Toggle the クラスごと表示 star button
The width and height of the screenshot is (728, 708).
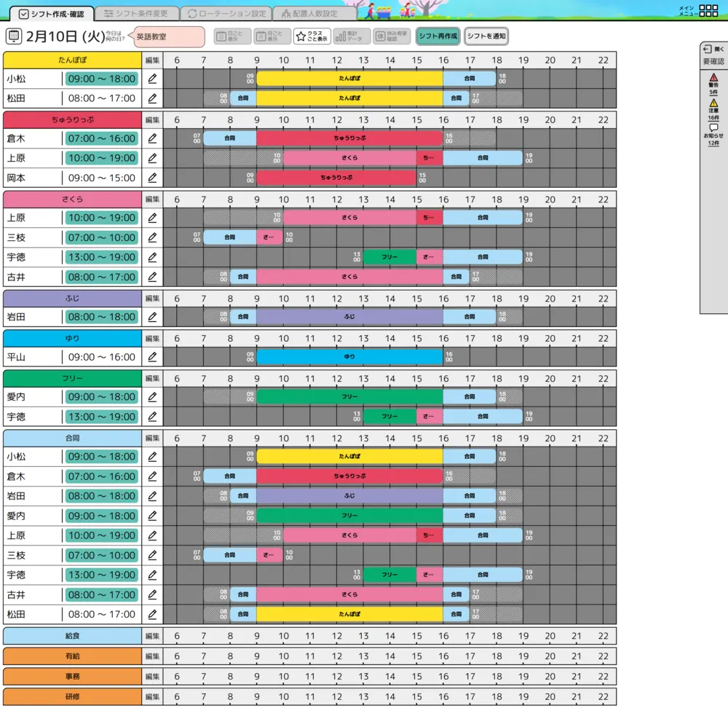[312, 36]
